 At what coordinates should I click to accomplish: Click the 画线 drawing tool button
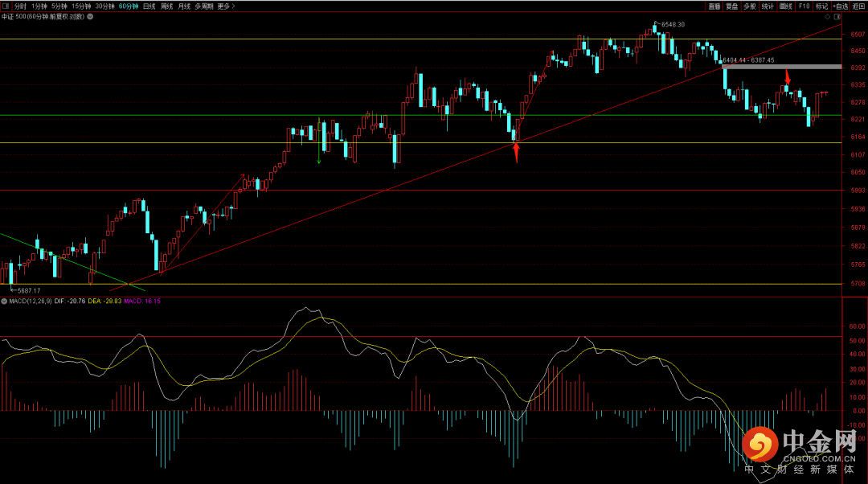[785, 6]
